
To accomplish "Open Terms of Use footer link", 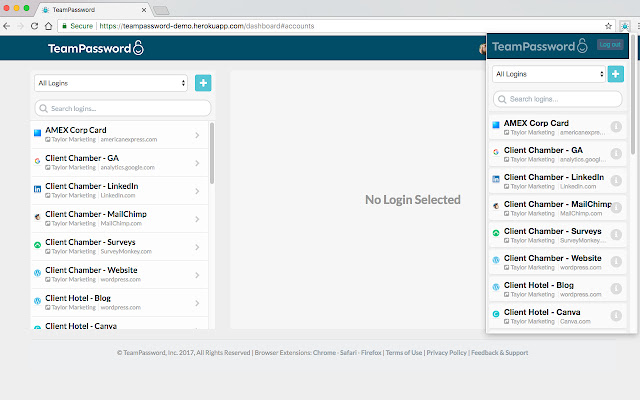I will click(x=404, y=353).
